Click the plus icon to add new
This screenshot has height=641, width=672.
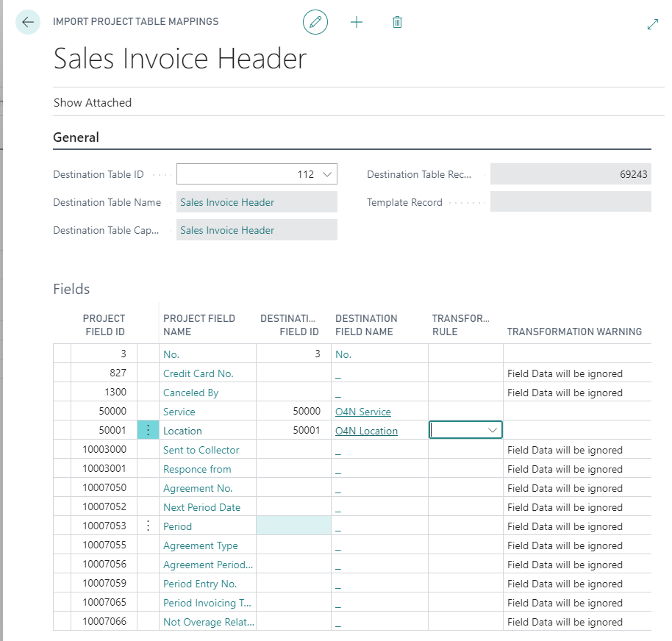coord(357,22)
